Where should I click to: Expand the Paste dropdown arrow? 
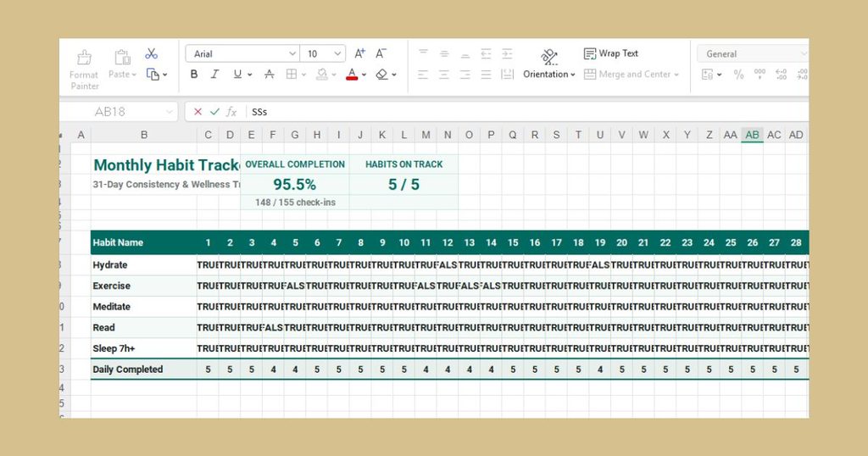134,75
